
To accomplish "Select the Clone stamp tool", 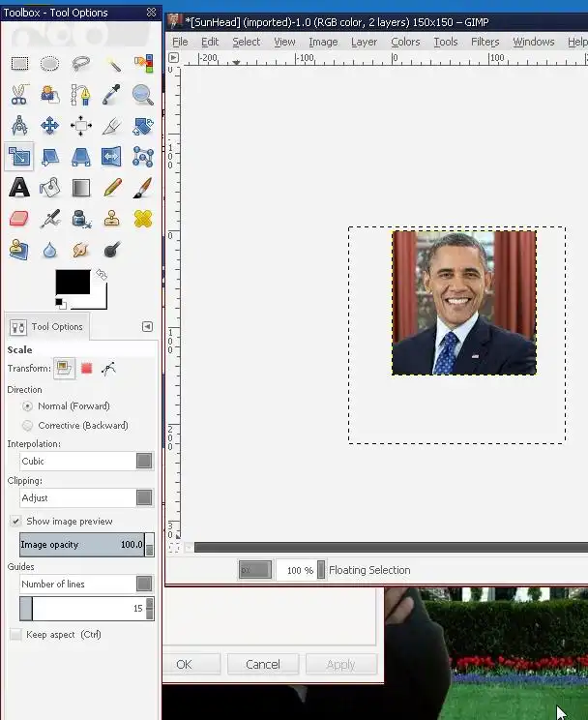I will pyautogui.click(x=112, y=219).
